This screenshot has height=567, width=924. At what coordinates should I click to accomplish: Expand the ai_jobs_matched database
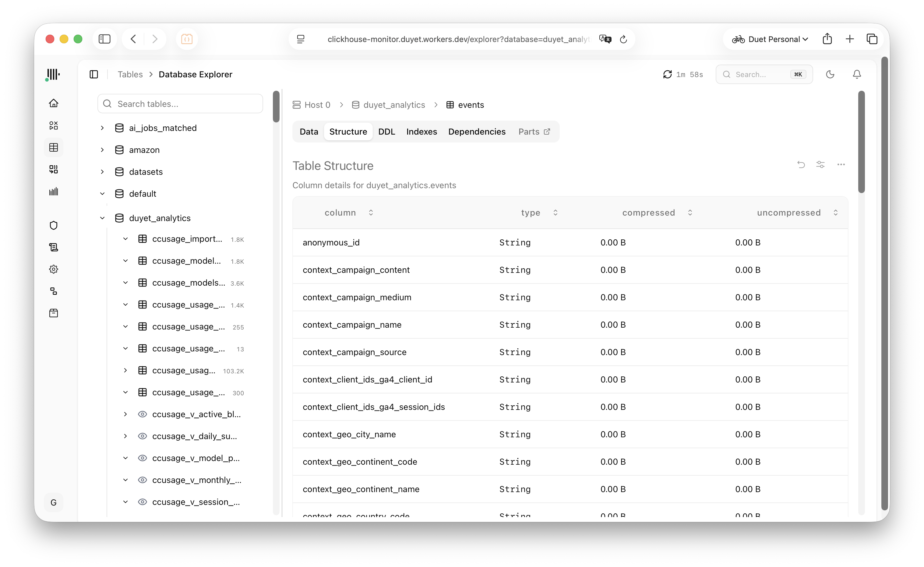pyautogui.click(x=102, y=128)
